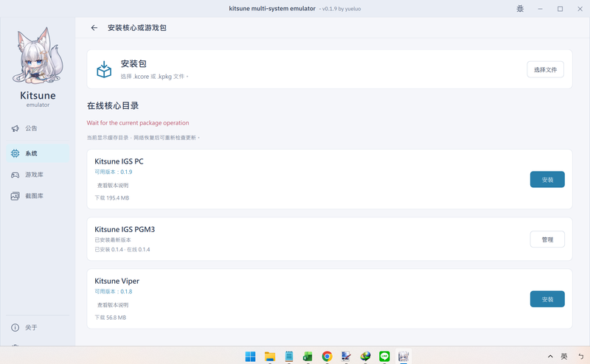
Task: View release notes for Kitsune IGS PC
Action: [113, 186]
